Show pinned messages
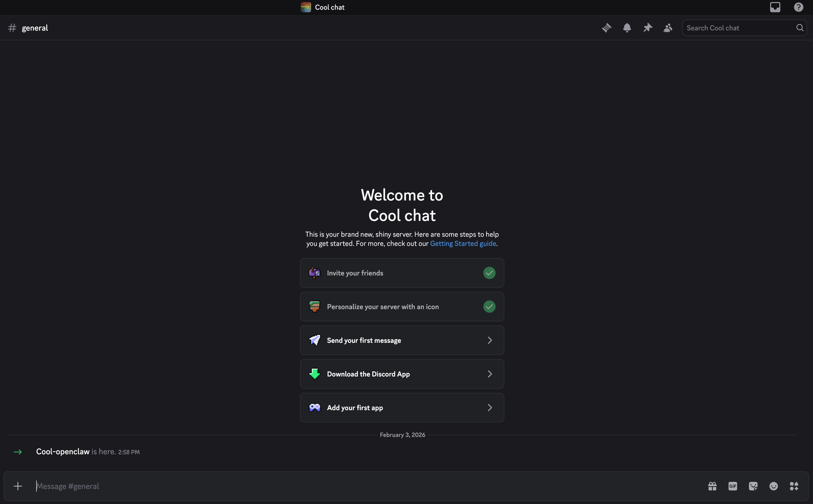Screen dimensions: 813x504 coord(647,28)
